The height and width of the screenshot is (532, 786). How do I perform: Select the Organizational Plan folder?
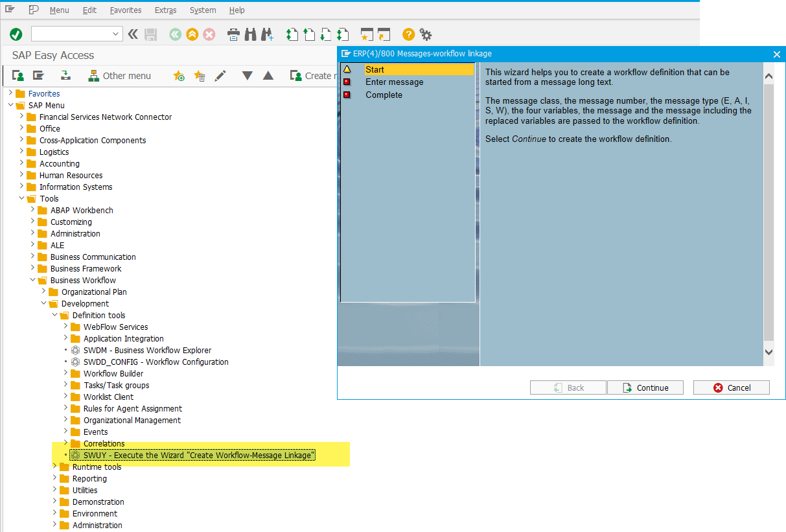(94, 292)
